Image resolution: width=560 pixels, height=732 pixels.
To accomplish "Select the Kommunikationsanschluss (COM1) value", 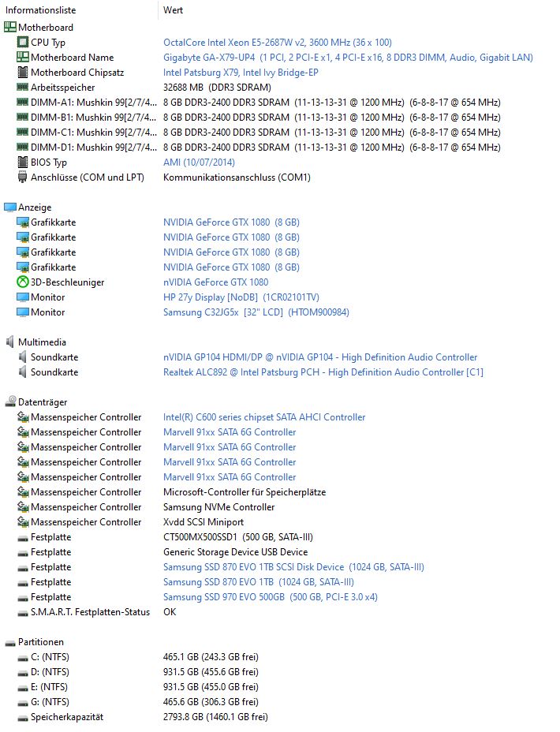I will click(237, 177).
